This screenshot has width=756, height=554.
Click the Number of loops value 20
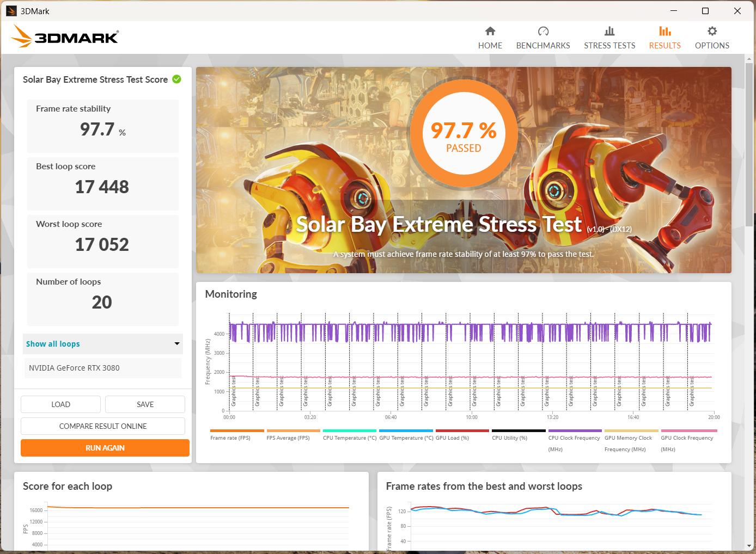tap(102, 302)
